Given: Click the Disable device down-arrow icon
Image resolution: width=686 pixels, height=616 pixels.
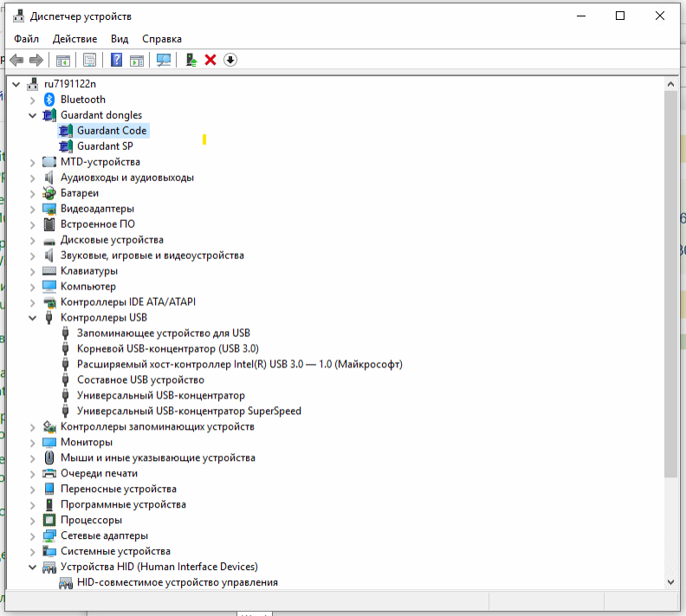Looking at the screenshot, I should [x=230, y=60].
